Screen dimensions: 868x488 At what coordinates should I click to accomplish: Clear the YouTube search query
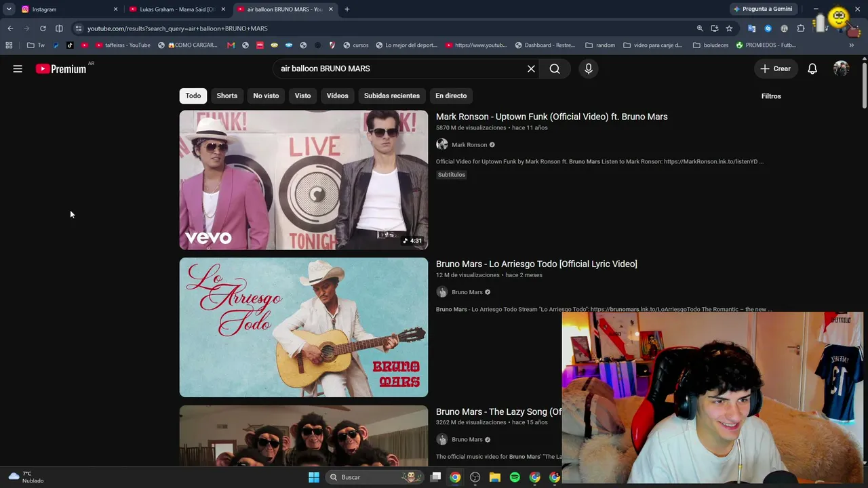531,68
